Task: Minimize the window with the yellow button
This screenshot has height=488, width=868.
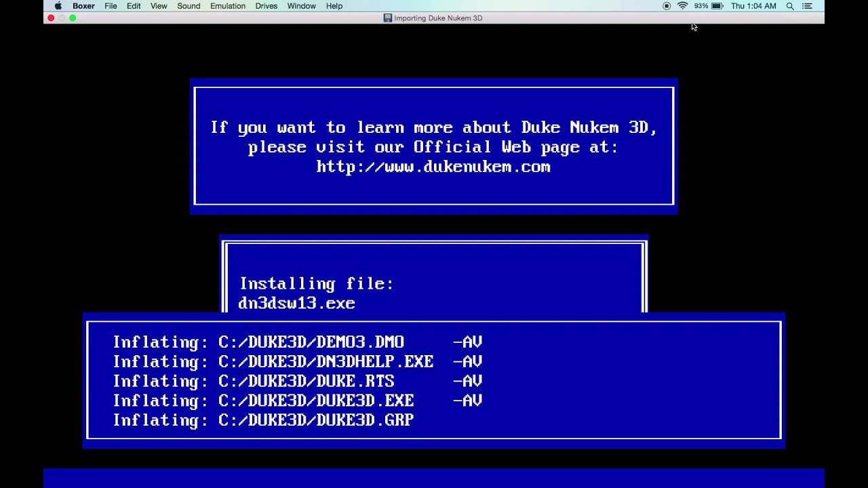Action: [62, 18]
